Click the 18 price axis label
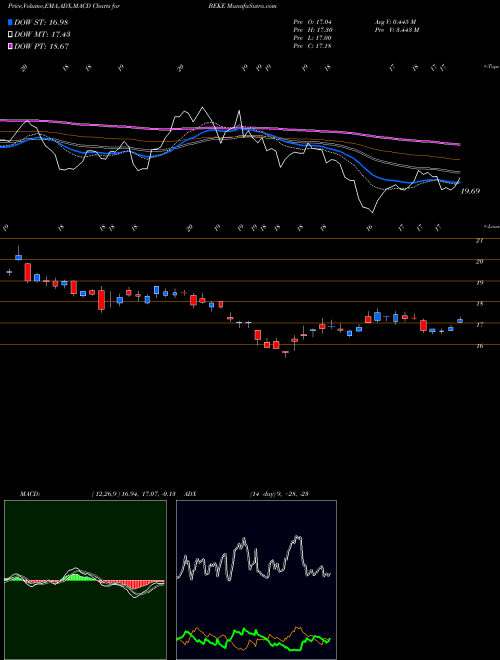 coord(479,304)
